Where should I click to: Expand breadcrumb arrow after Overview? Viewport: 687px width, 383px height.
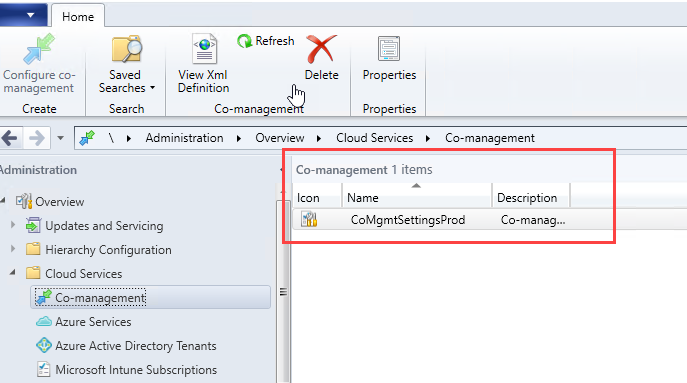[x=319, y=138]
